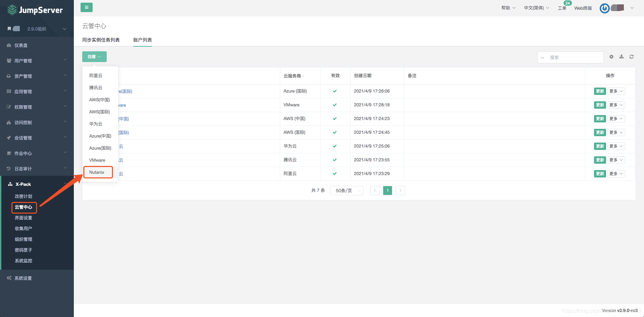644x317 pixels.
Task: Click the export download icon
Action: (x=622, y=57)
